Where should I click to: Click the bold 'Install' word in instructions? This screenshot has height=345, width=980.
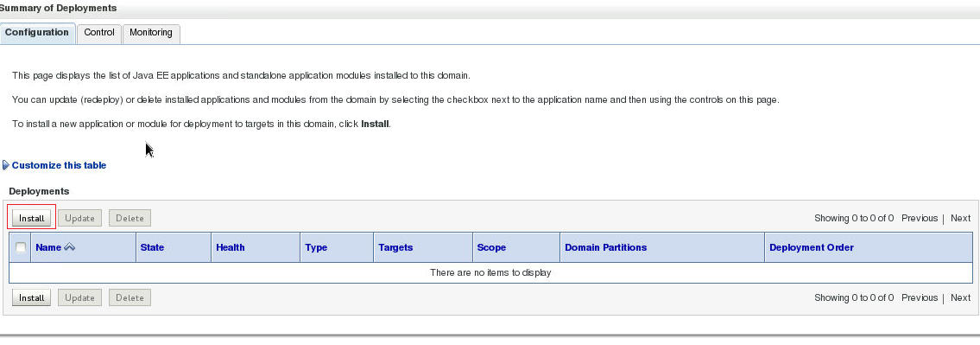point(375,124)
